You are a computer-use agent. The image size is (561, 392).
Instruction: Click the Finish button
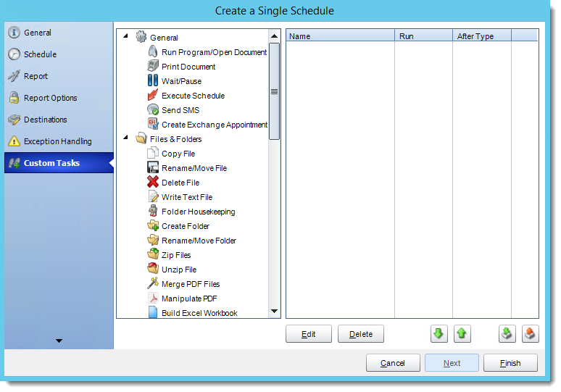[x=510, y=363]
